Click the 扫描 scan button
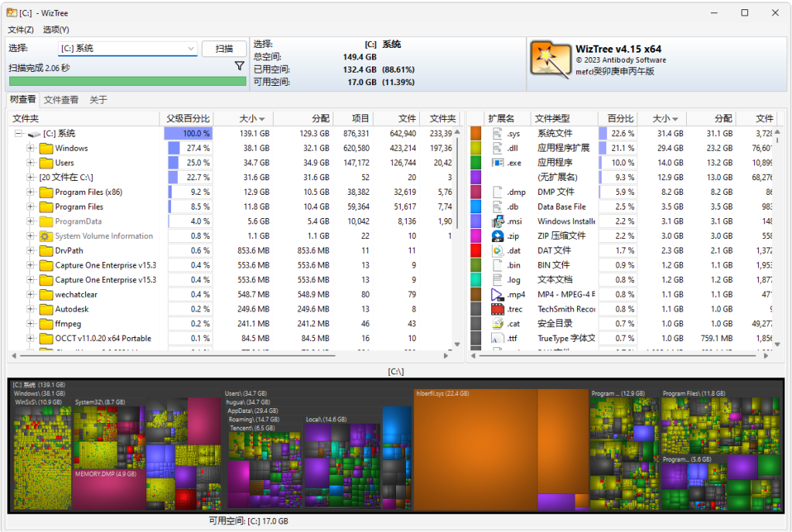The image size is (792, 532). pos(224,49)
